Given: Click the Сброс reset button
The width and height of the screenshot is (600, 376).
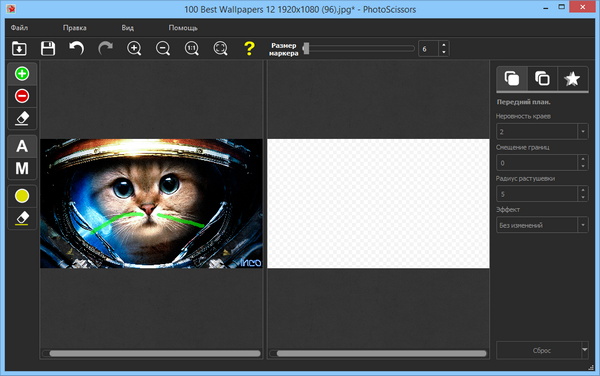Looking at the screenshot, I should click(x=539, y=350).
